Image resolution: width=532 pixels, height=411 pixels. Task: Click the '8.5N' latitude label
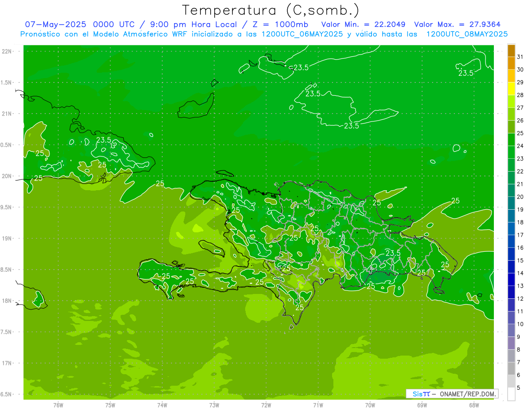pos(7,270)
